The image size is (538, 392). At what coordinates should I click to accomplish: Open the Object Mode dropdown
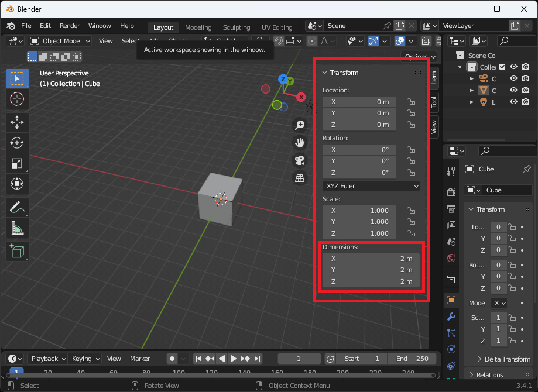coord(60,41)
